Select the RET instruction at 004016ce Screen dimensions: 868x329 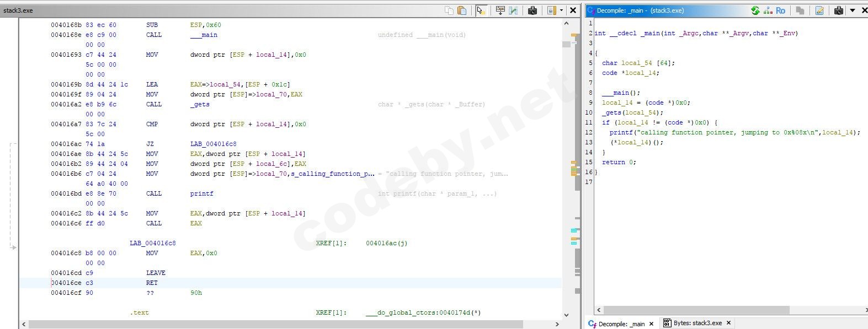point(152,283)
